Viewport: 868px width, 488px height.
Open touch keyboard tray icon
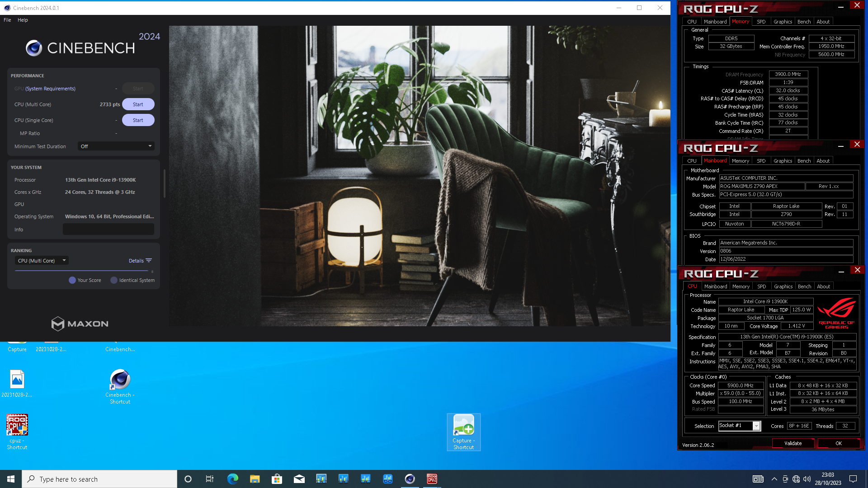click(x=758, y=479)
